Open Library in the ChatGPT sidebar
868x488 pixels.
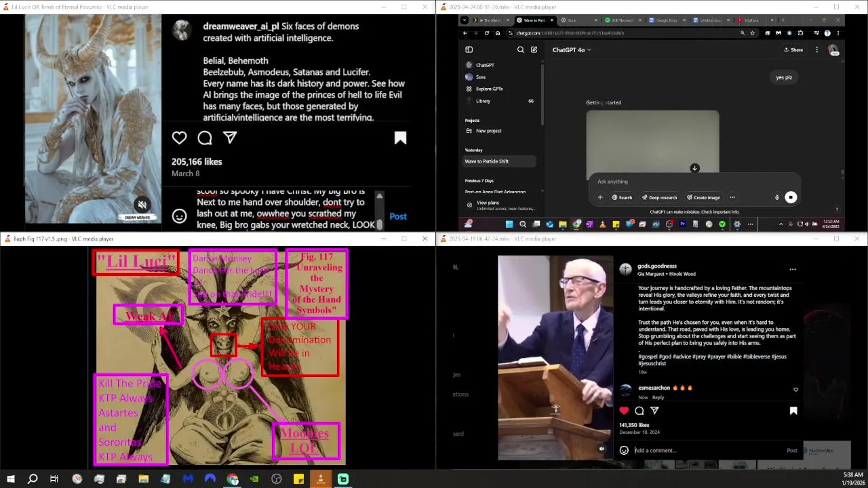[500, 101]
